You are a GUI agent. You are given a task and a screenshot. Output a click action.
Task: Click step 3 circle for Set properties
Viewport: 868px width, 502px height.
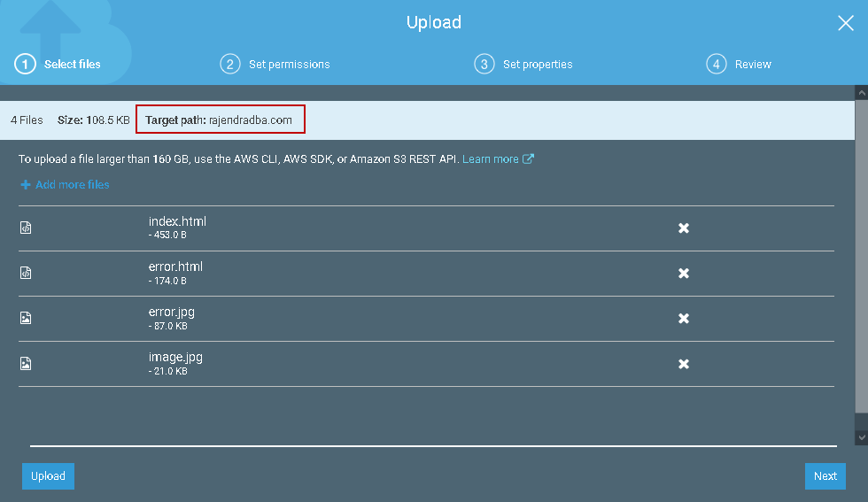coord(484,65)
